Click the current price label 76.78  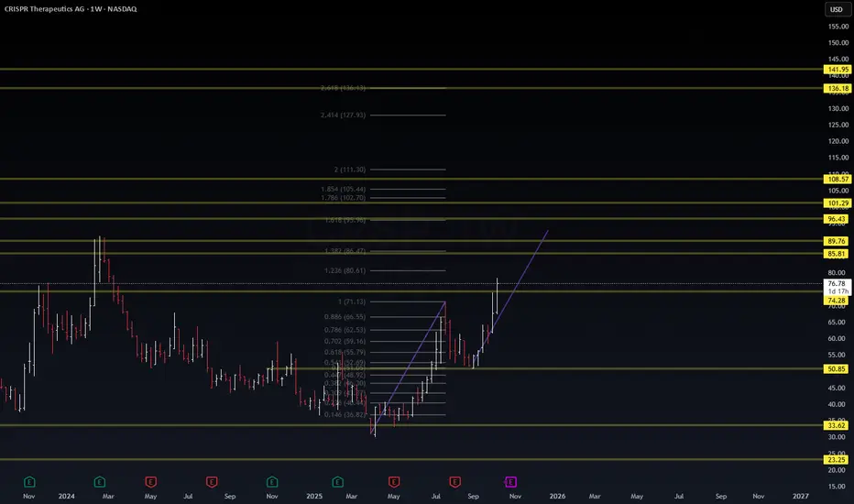pos(838,283)
